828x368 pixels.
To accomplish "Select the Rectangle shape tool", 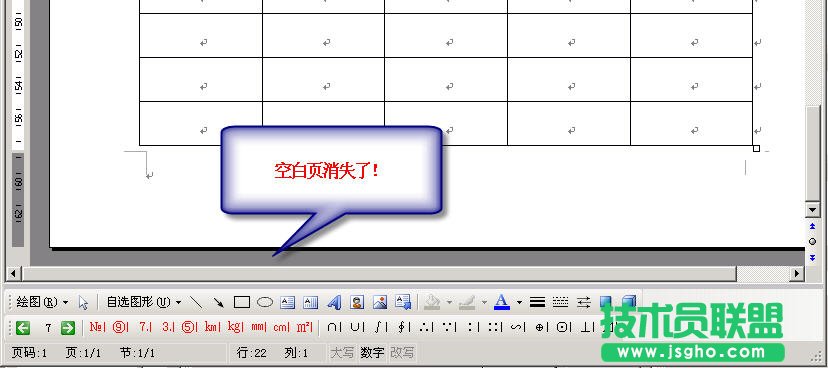I will click(x=242, y=303).
